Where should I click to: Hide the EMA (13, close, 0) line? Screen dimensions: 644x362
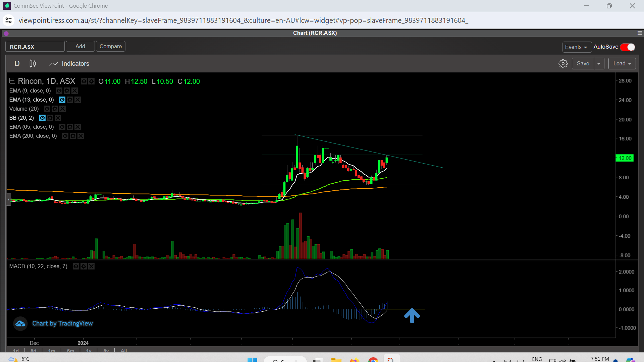(62, 100)
